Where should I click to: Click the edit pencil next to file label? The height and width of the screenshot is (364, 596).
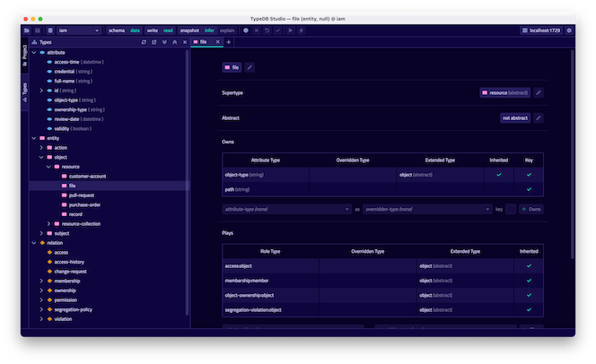(x=250, y=67)
